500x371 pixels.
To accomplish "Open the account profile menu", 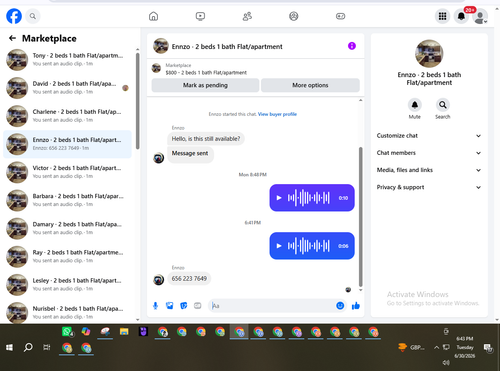I will [x=480, y=17].
